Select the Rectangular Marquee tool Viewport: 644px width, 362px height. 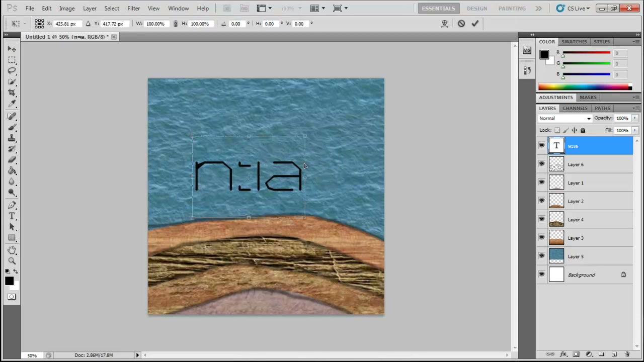coord(12,60)
